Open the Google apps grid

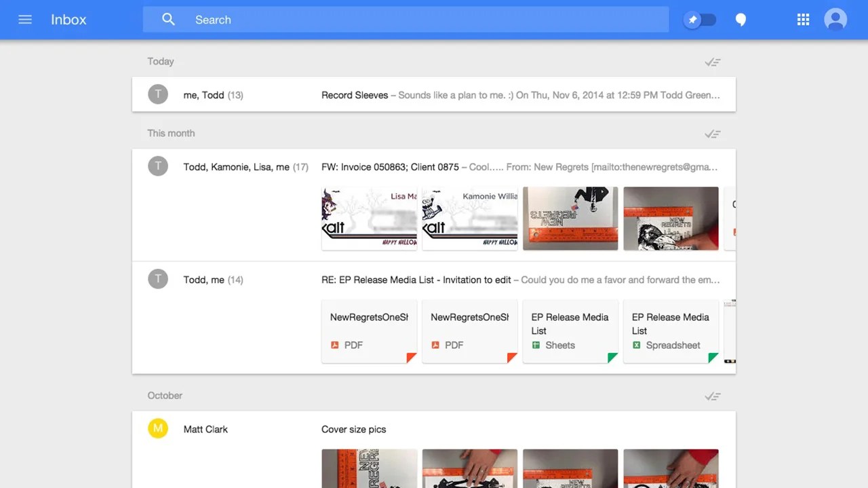[x=804, y=20]
